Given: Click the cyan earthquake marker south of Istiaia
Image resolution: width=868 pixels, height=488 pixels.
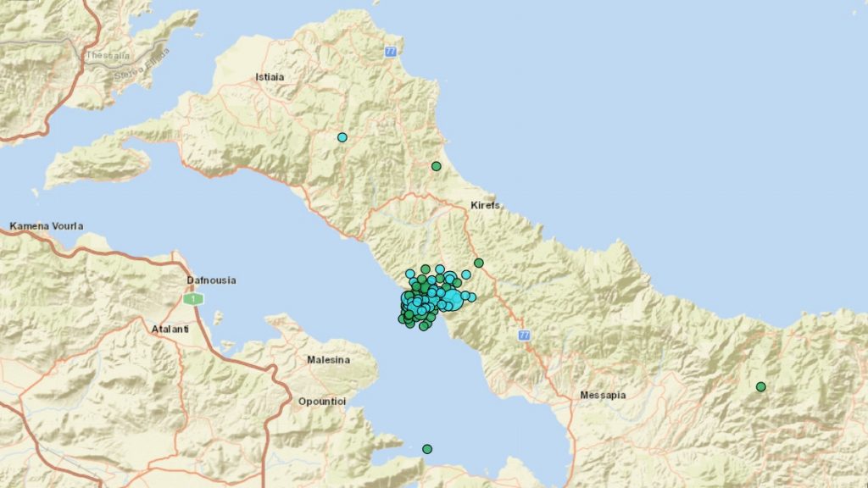Looking at the screenshot, I should tap(342, 137).
